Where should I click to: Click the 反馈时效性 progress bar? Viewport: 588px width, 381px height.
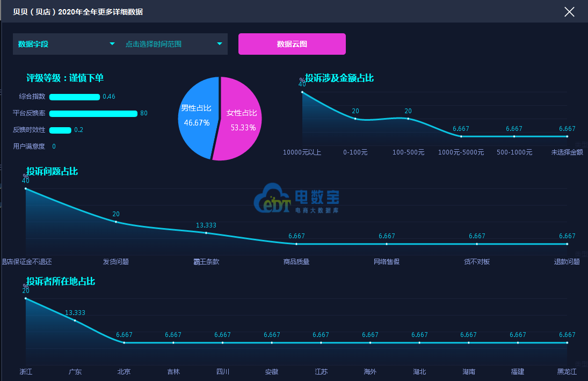pos(60,130)
